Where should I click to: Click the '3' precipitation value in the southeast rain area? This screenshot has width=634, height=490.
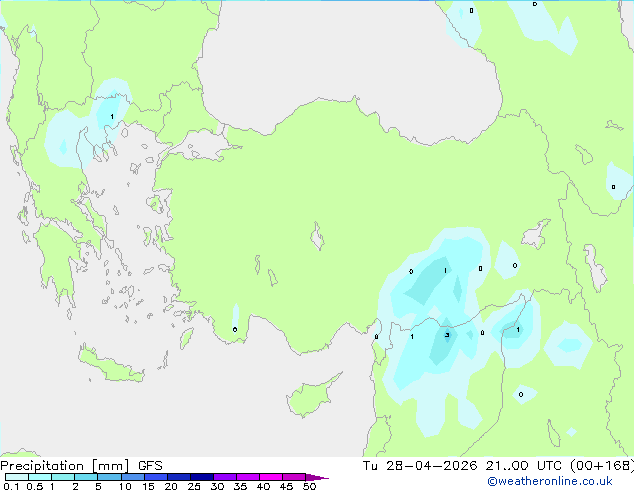click(x=447, y=335)
